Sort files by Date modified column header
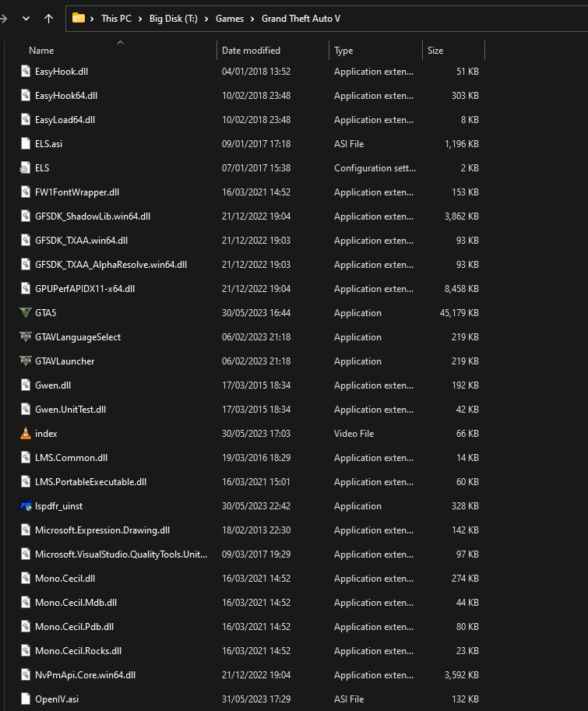This screenshot has height=711, width=588. 273,51
